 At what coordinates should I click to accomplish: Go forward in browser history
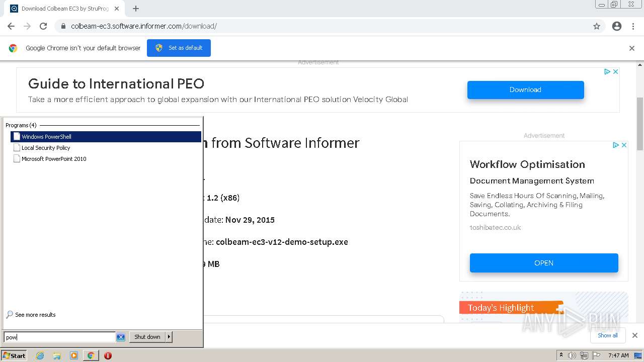27,26
